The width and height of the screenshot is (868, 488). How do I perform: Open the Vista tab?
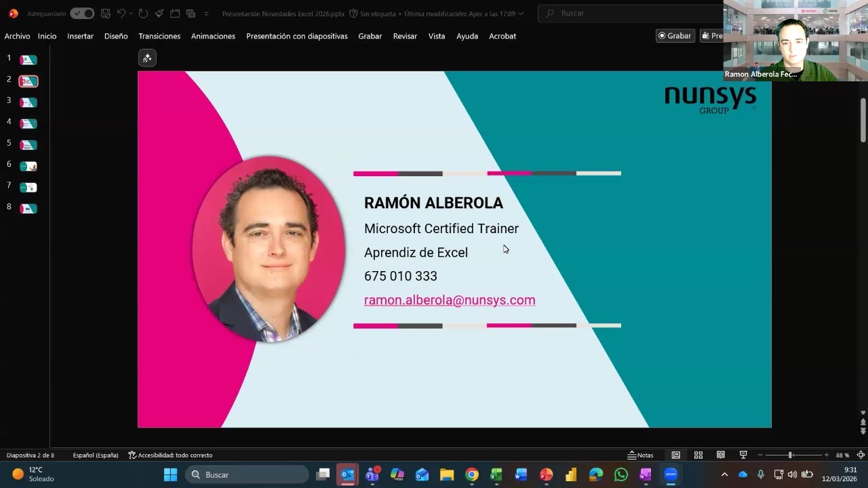click(437, 36)
